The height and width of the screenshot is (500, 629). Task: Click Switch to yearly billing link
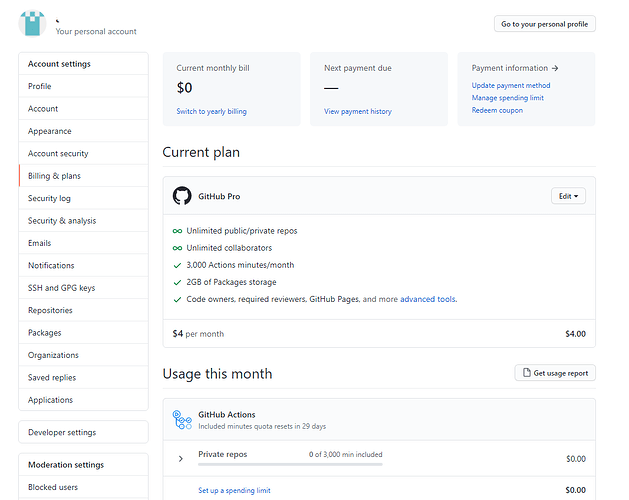pos(211,112)
